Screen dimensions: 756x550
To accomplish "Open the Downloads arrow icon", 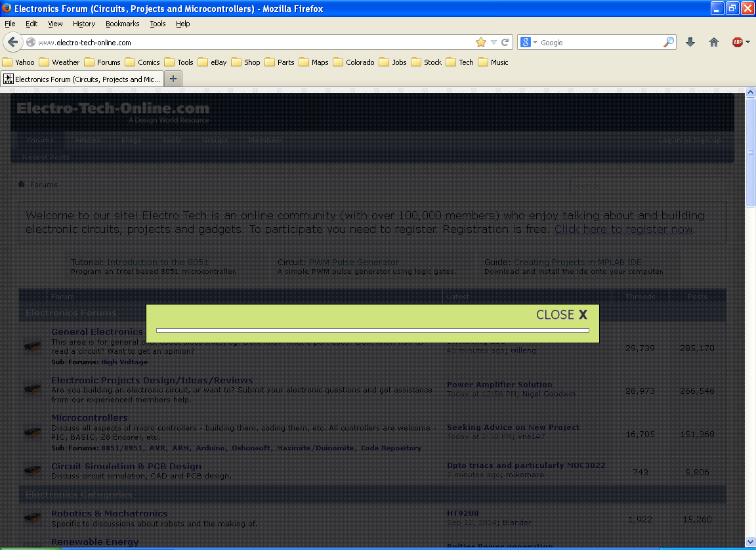I will click(x=690, y=43).
